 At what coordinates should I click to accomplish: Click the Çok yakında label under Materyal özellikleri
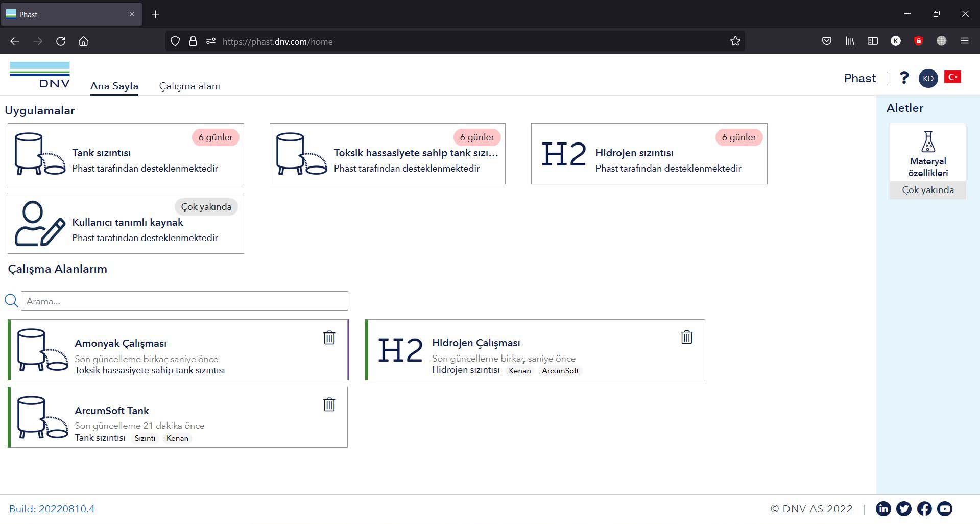(x=928, y=190)
